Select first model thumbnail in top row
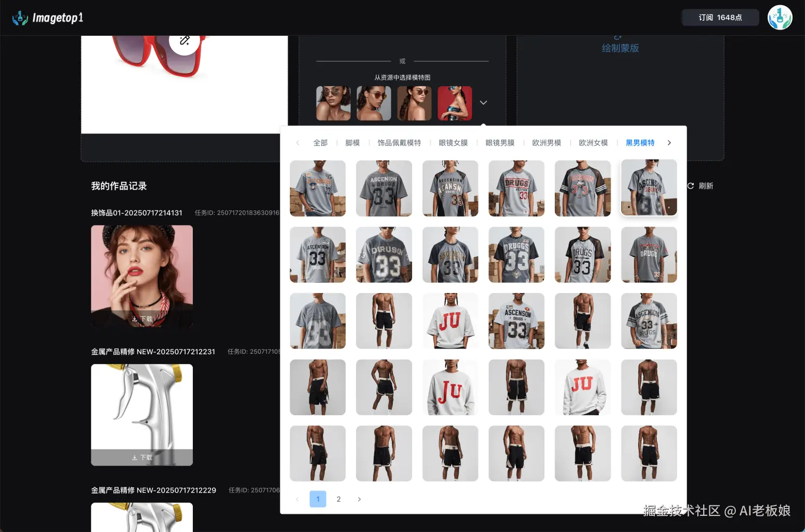Screen dimensions: 805x532 pos(318,188)
